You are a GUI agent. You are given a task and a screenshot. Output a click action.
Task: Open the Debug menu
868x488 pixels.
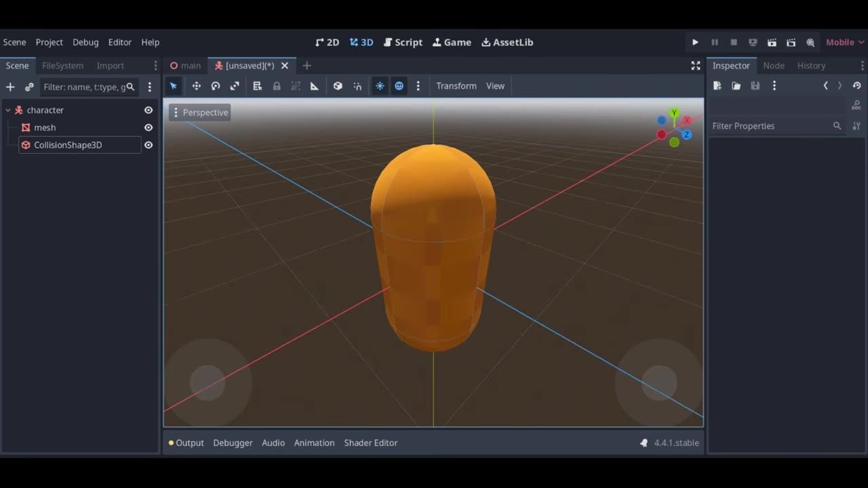pos(85,42)
